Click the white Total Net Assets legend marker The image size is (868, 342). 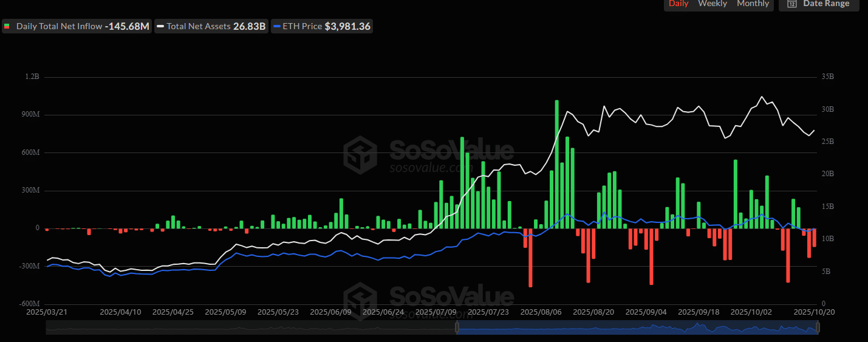(160, 27)
